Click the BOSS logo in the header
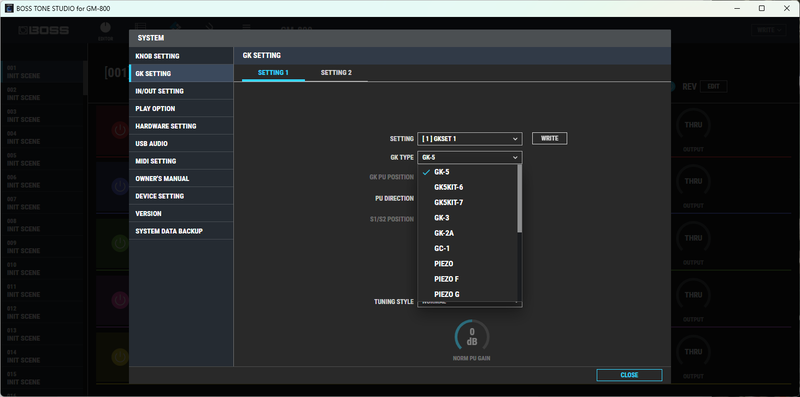Screen dimensions: 800x397 pos(43,31)
